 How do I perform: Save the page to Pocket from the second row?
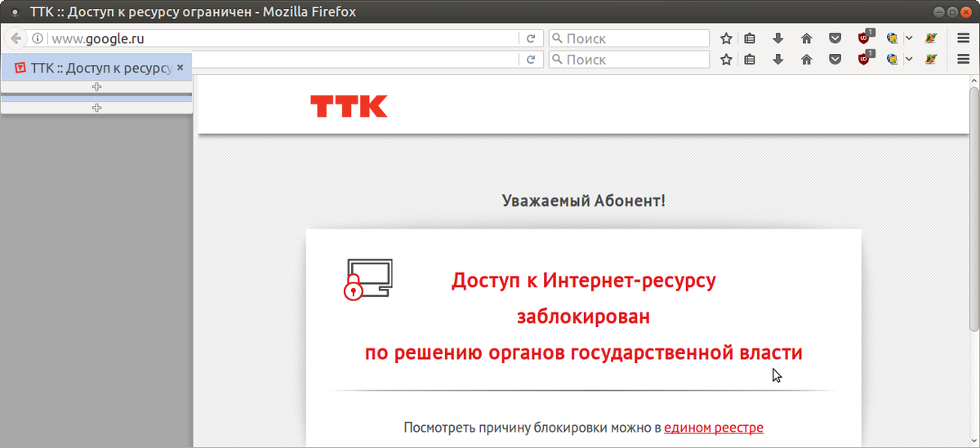(x=835, y=60)
